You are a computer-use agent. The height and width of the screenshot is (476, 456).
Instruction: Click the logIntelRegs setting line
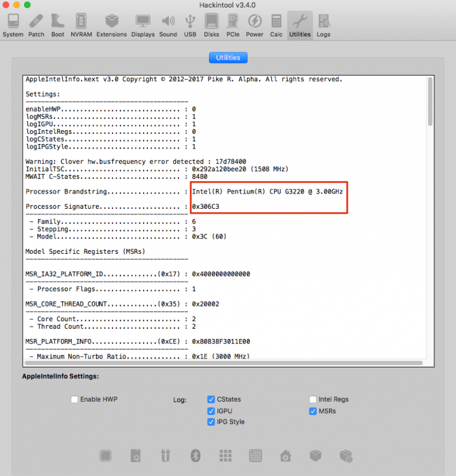click(111, 132)
